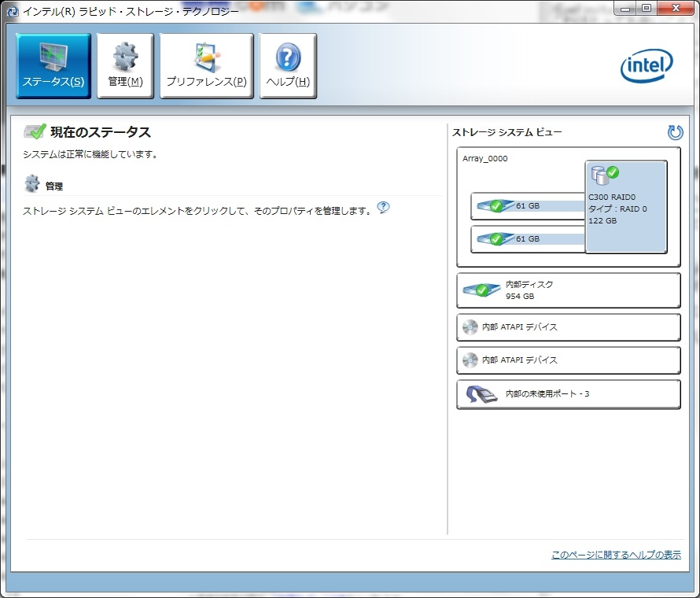Click the RAID volume cylinder icon

(x=605, y=175)
